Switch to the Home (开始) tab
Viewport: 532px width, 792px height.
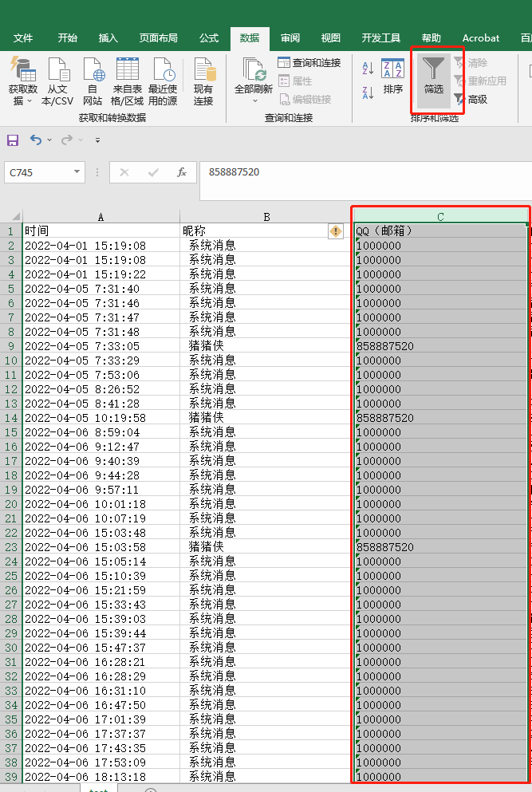pos(67,37)
